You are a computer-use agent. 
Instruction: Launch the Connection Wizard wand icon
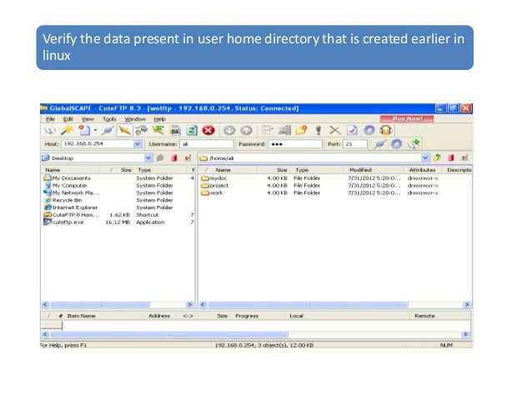tap(67, 130)
